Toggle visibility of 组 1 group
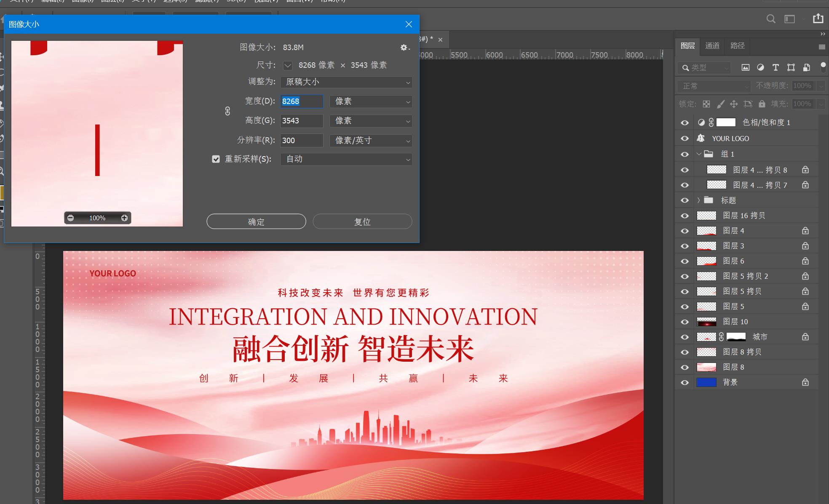The width and height of the screenshot is (829, 504). pyautogui.click(x=685, y=155)
